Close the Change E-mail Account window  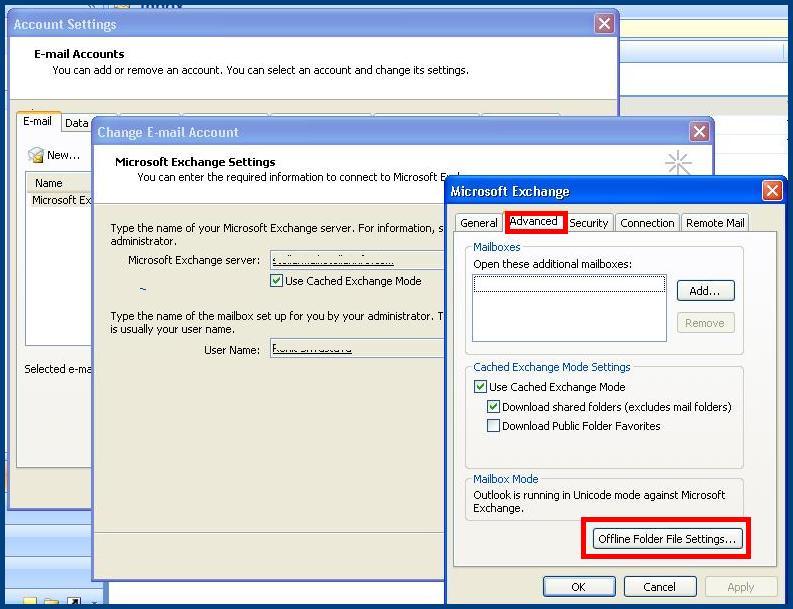pyautogui.click(x=699, y=132)
